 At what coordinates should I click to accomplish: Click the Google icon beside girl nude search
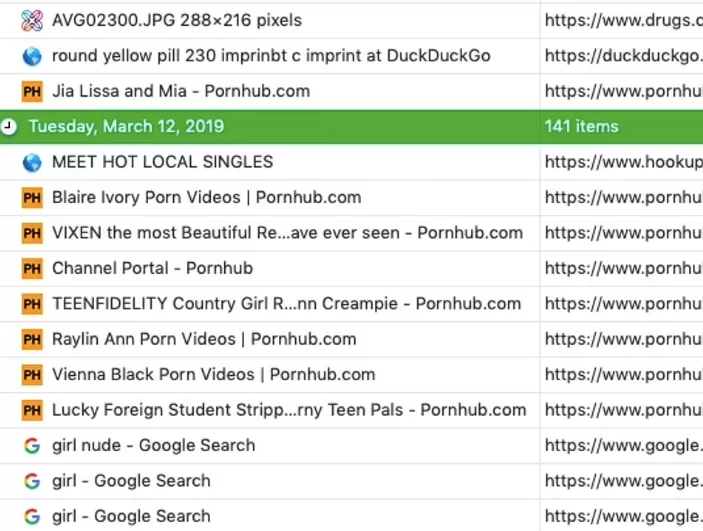(x=32, y=446)
